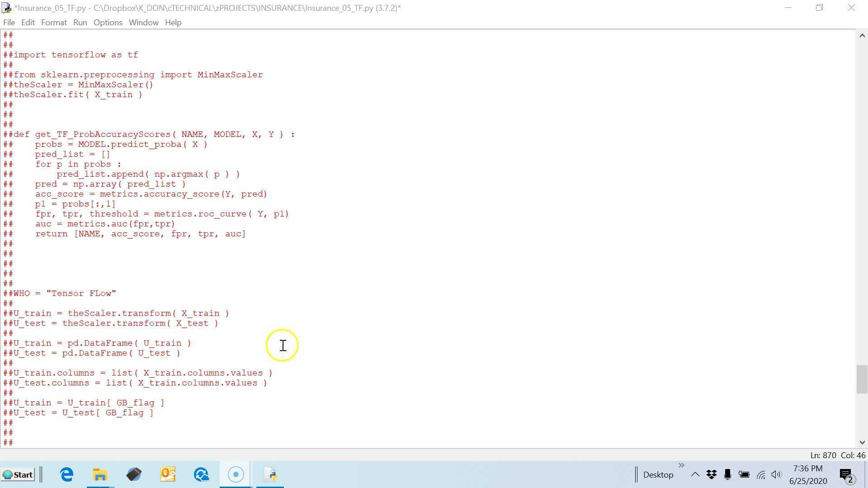Open the File menu
The image size is (868, 488).
coord(9,22)
